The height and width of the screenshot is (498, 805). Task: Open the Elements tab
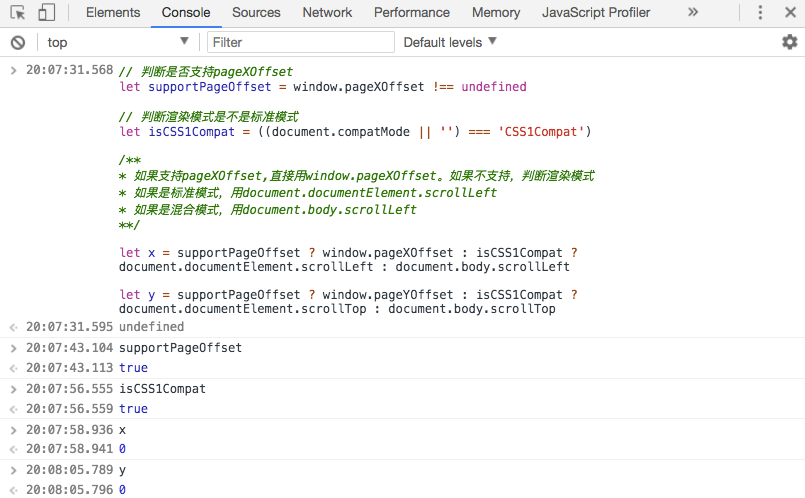[x=113, y=12]
